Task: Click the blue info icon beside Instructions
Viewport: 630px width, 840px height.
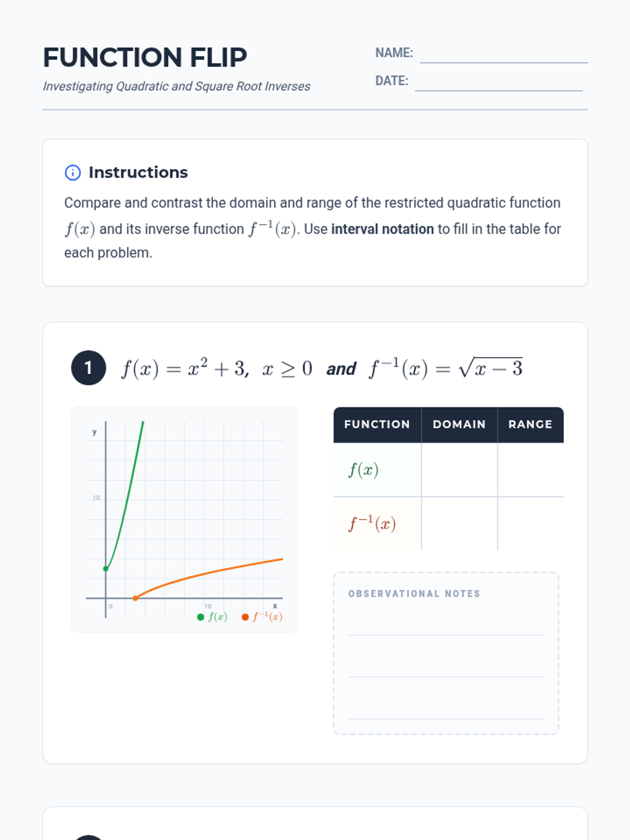Action: 72,173
